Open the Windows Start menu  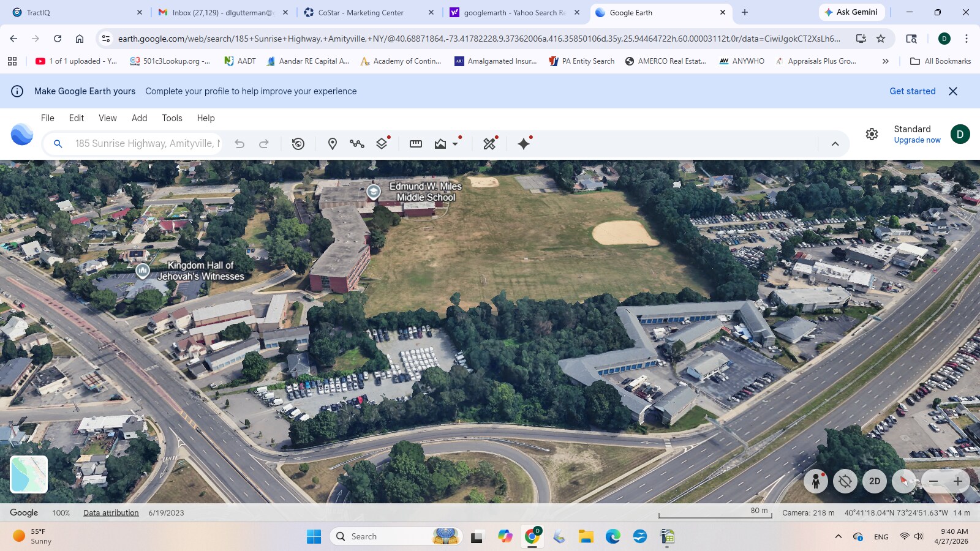pyautogui.click(x=314, y=537)
